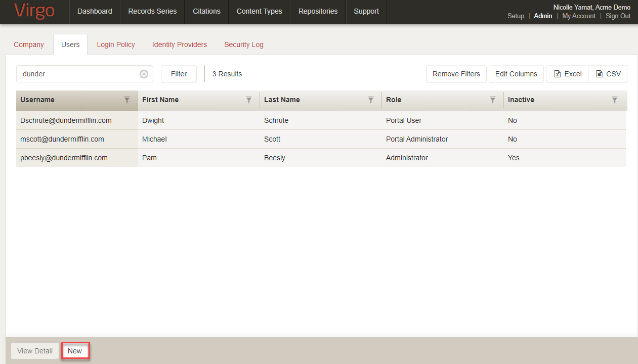Open the Last Name column filter funnel

click(371, 100)
